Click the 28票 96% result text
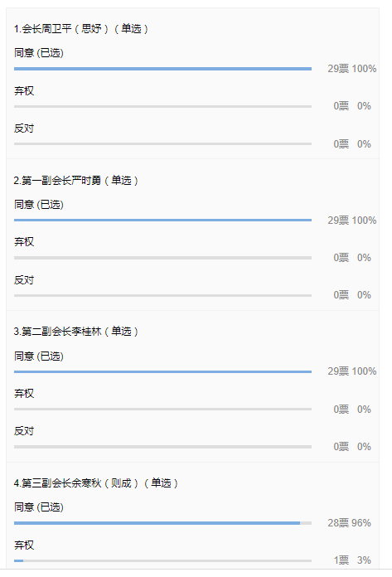Viewport: 392px width, 577px height. pos(350,523)
